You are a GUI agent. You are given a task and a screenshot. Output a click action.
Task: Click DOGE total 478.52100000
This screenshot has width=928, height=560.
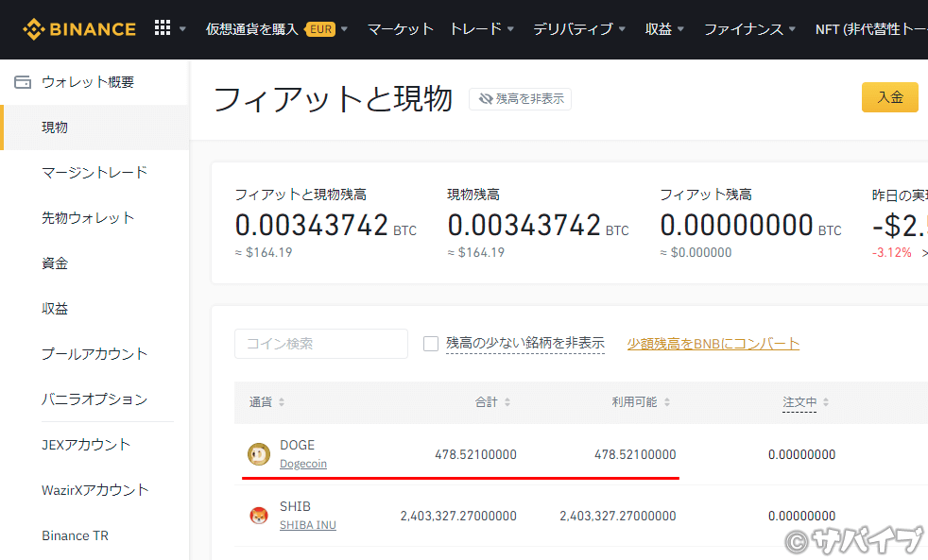pyautogui.click(x=476, y=455)
